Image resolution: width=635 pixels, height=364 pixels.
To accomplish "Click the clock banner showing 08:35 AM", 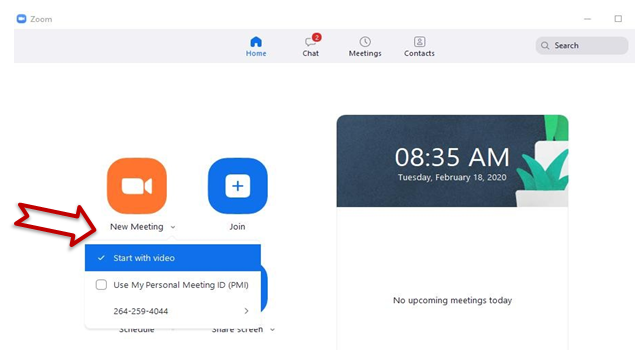I will click(452, 161).
